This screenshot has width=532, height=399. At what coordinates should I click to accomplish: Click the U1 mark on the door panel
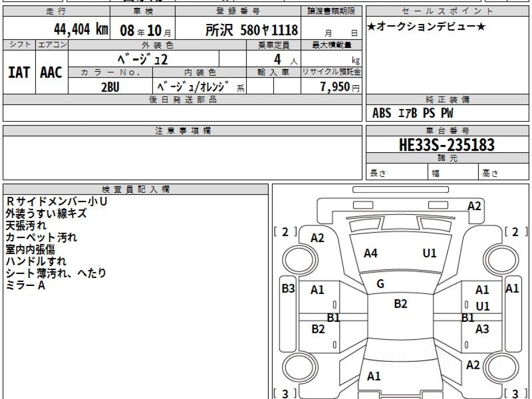482,306
